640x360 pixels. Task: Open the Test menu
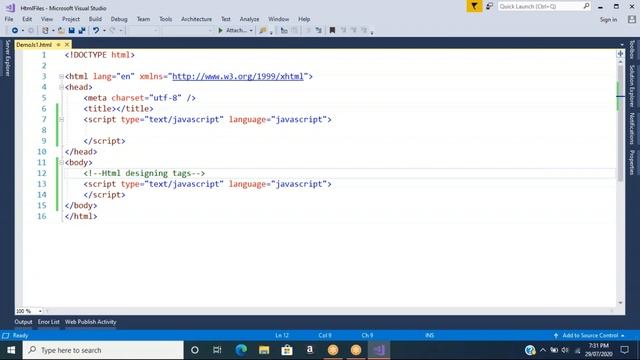click(226, 19)
